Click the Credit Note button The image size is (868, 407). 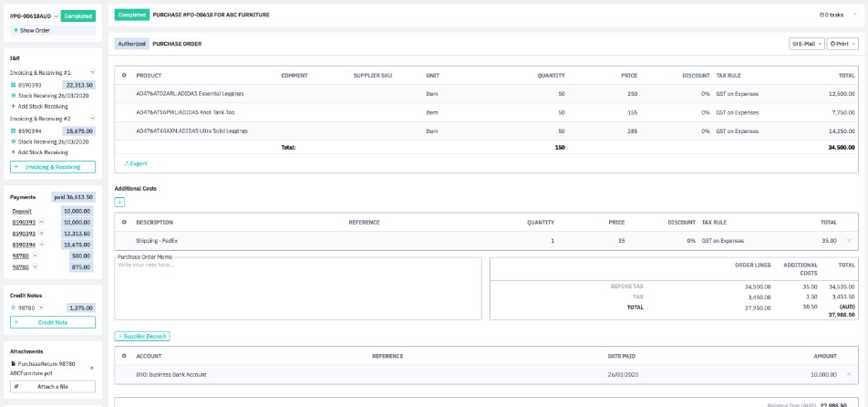coord(52,322)
